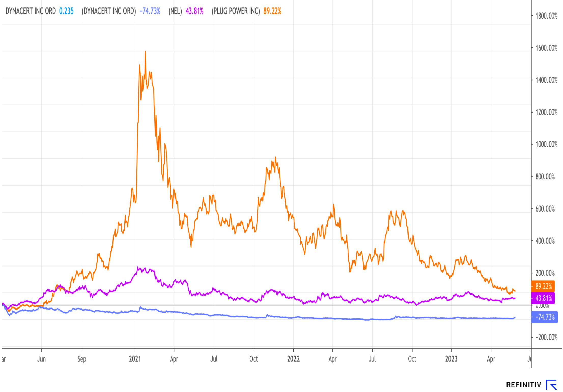Click the 2022 label on time axis
563x392 pixels.
(293, 359)
